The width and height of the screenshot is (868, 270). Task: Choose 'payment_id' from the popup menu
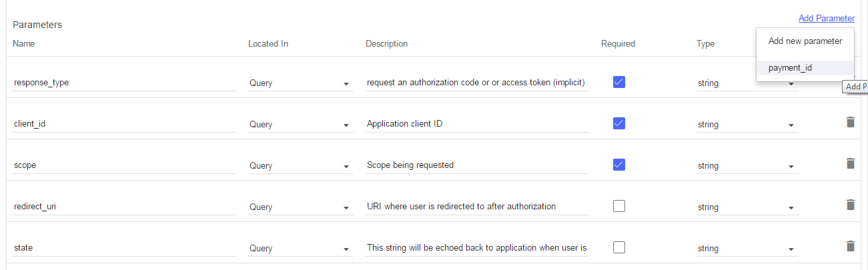click(x=805, y=68)
